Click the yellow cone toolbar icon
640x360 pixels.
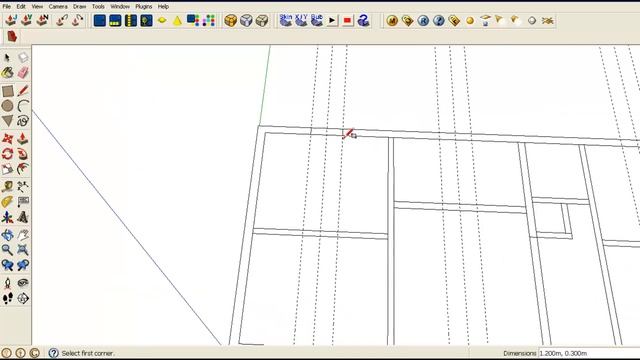[178, 20]
